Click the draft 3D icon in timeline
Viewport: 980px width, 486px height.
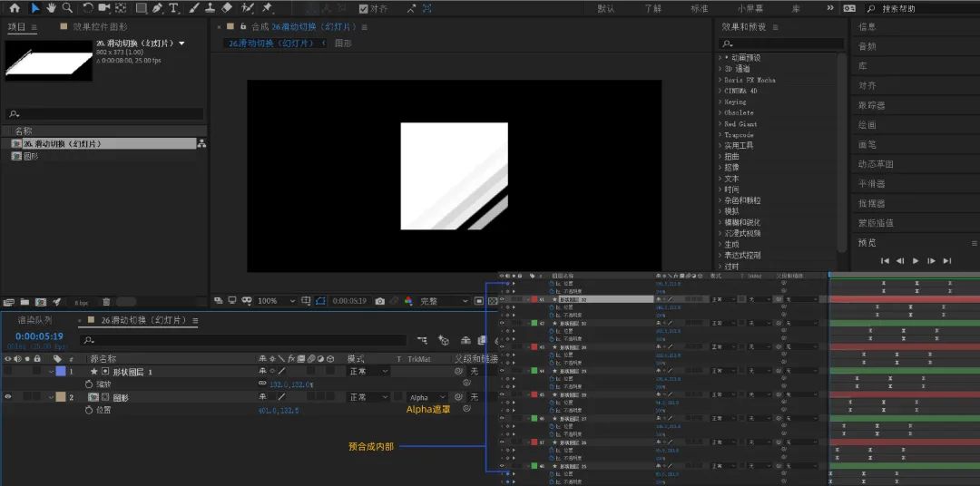444,340
